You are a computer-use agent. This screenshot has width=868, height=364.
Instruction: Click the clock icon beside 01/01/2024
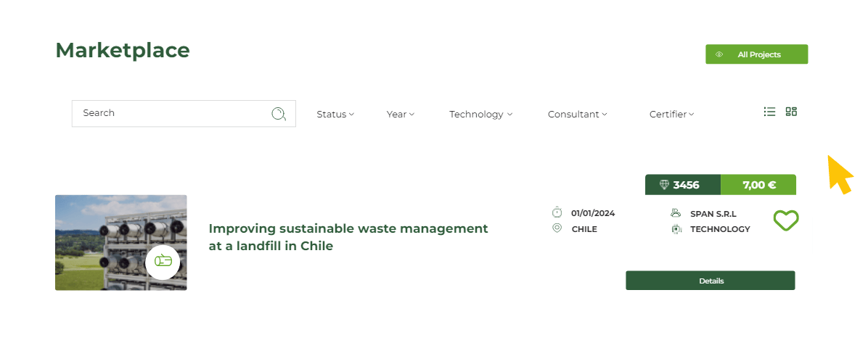coord(557,212)
